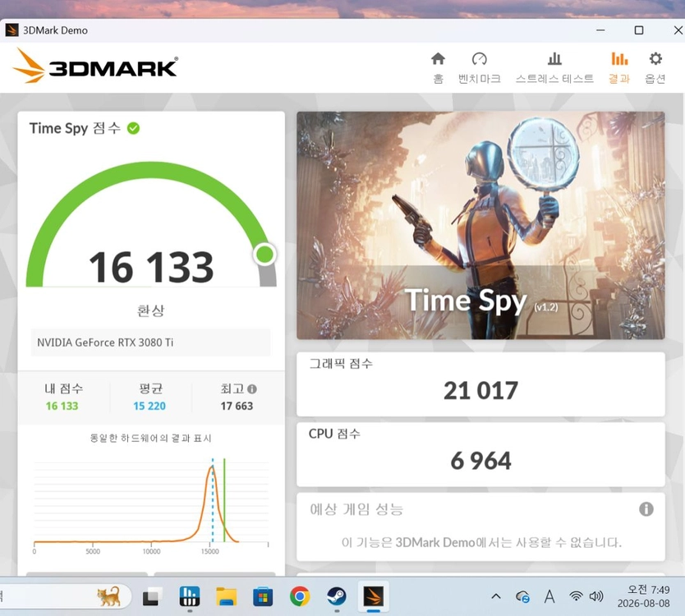685x616 pixels.
Task: Click the input language A indicator
Action: (549, 596)
